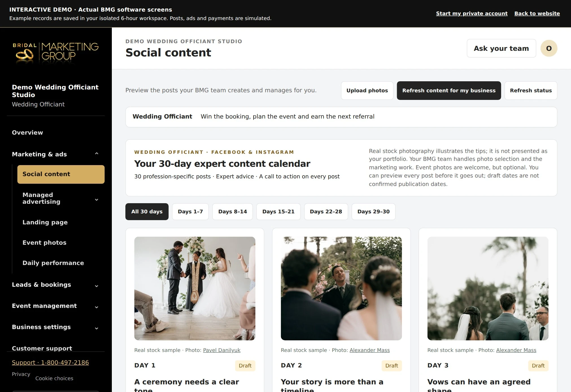The width and height of the screenshot is (571, 392).
Task: Filter posts to Days 15–21
Action: [x=278, y=212]
